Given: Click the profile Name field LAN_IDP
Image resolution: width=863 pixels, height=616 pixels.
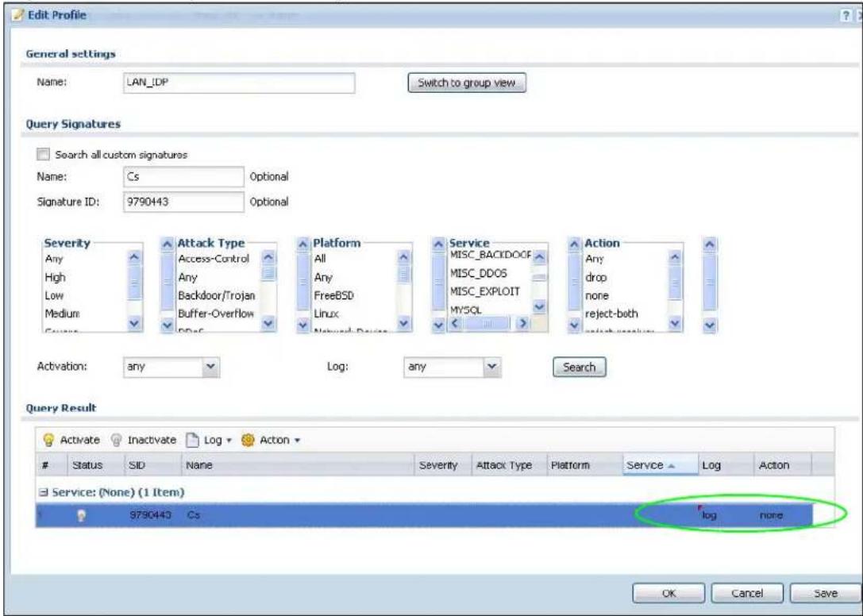Looking at the screenshot, I should pyautogui.click(x=239, y=83).
